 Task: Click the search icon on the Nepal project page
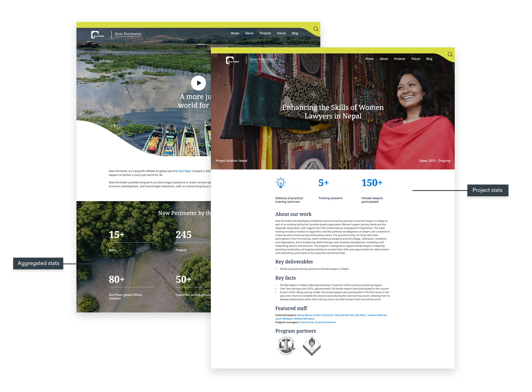coord(450,54)
